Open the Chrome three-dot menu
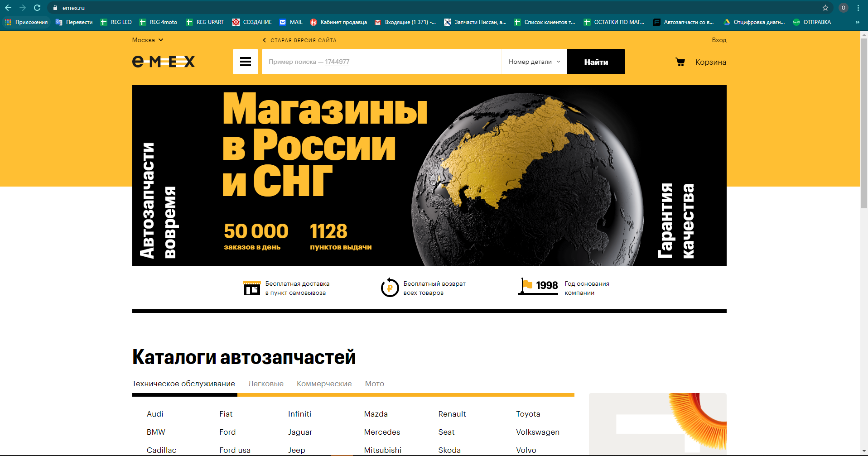 tap(858, 8)
